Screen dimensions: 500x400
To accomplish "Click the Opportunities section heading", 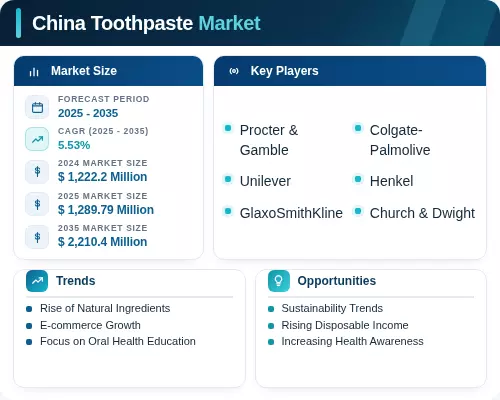I will [337, 281].
